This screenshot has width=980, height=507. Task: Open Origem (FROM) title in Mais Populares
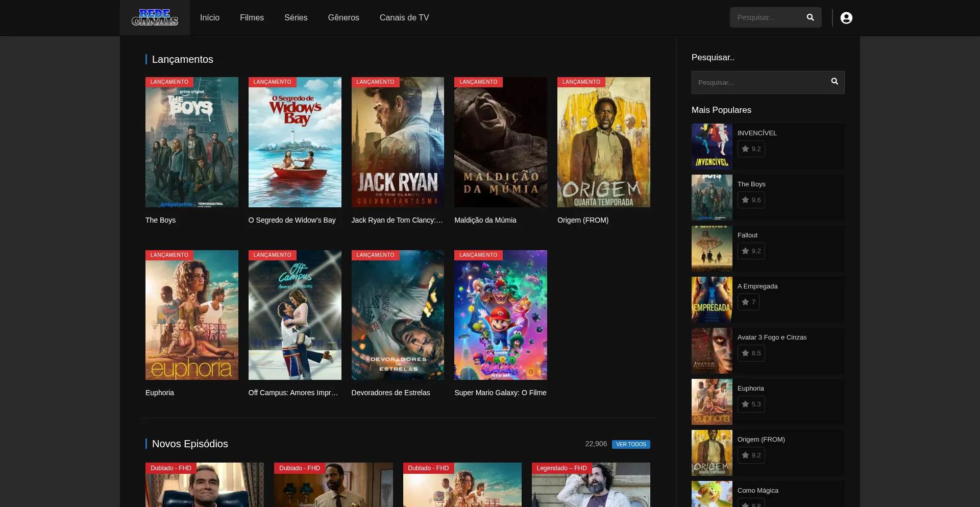(761, 440)
